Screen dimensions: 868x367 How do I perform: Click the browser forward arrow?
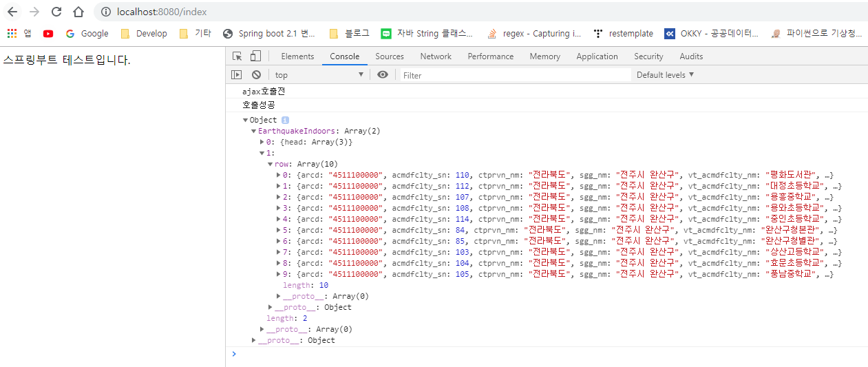pyautogui.click(x=34, y=12)
